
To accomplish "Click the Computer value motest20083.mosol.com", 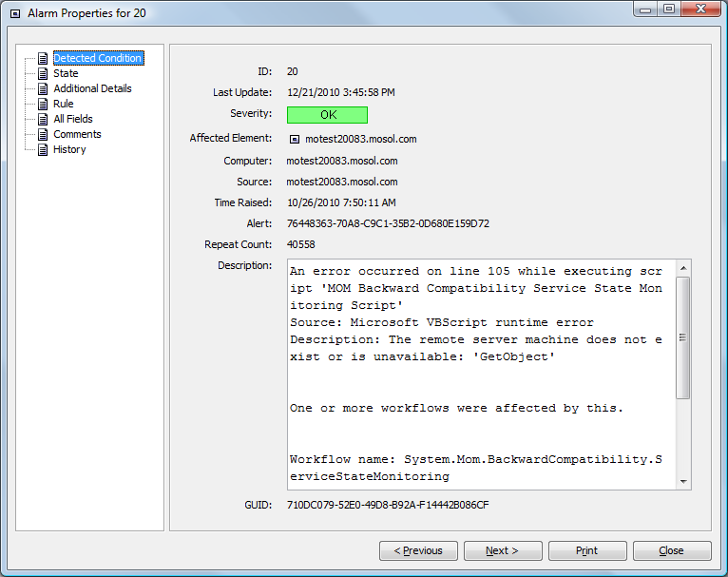I will pyautogui.click(x=342, y=161).
